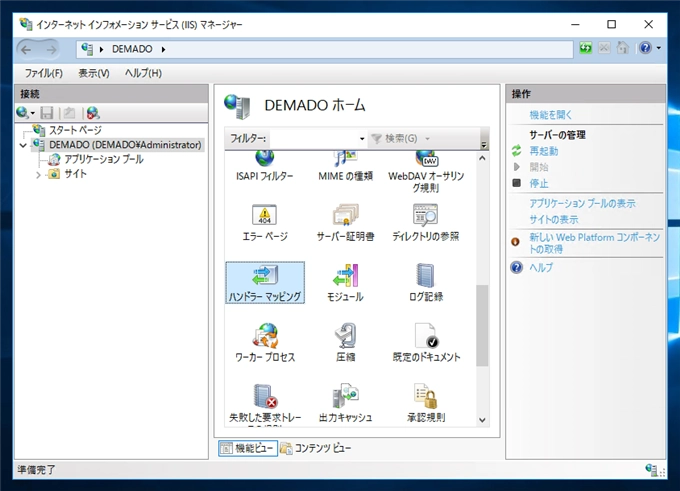Click 停止 to stop the server
This screenshot has height=491, width=680.
pyautogui.click(x=539, y=183)
